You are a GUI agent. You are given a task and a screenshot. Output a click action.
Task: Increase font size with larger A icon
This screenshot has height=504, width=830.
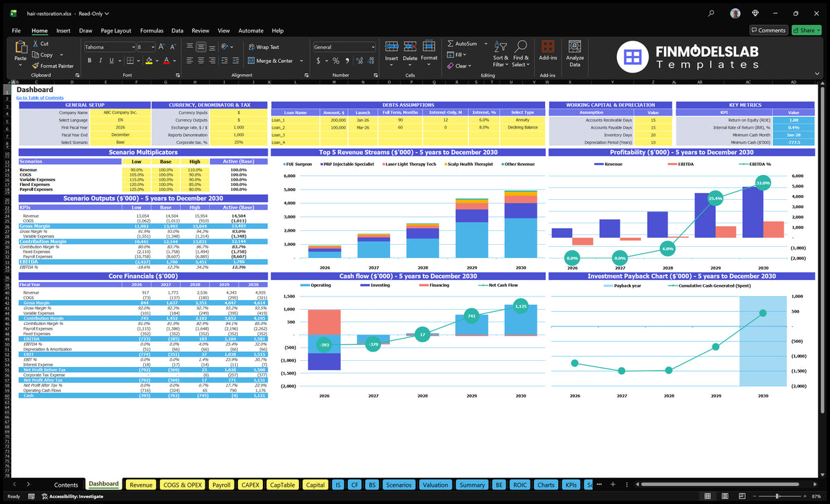(162, 47)
